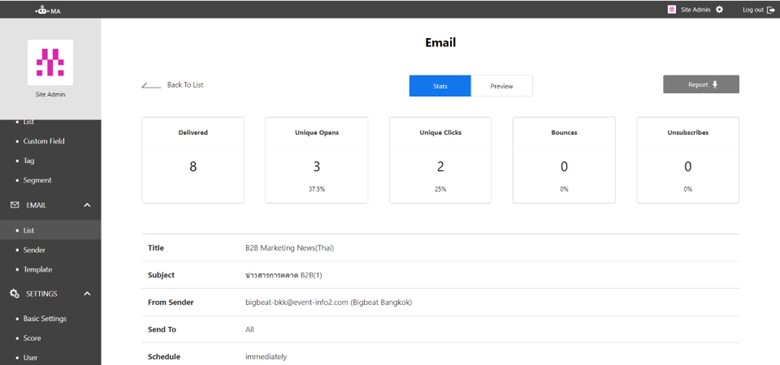Switch to the Preview tab

pyautogui.click(x=501, y=86)
